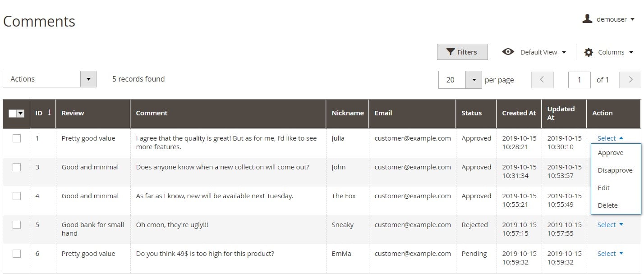The width and height of the screenshot is (644, 278).
Task: Choose Disapprove from the action menu
Action: coord(615,170)
